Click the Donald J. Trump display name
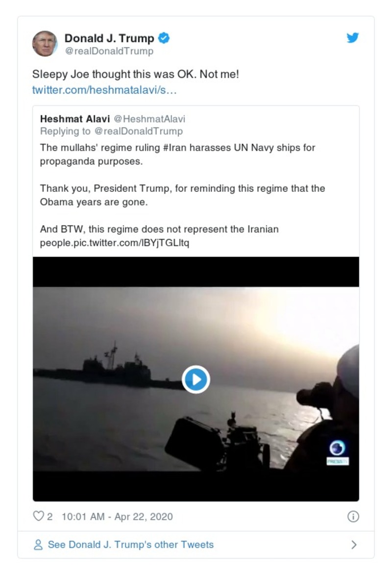This screenshot has height=578, width=392. pos(109,38)
